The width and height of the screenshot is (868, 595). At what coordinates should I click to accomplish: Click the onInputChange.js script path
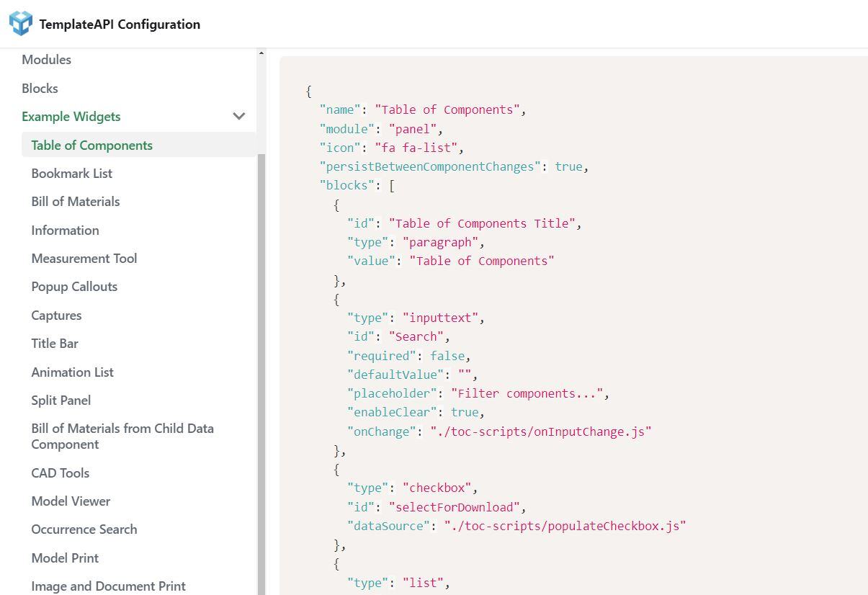tap(541, 431)
